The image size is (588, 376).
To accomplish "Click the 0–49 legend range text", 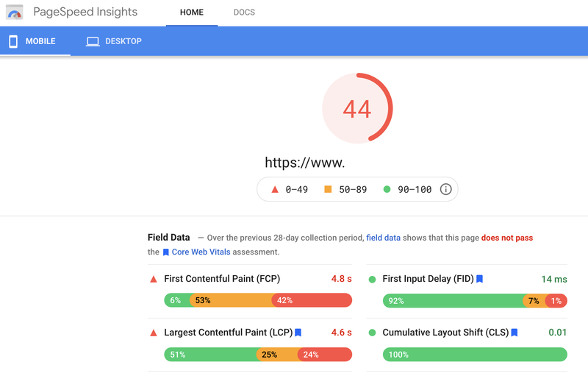I will tap(297, 190).
